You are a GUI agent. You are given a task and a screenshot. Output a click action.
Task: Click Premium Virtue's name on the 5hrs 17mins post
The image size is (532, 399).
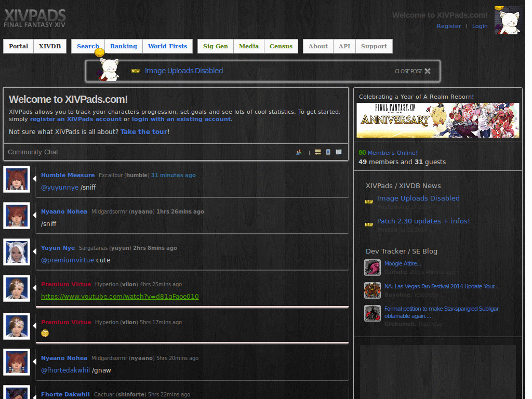[x=66, y=322]
